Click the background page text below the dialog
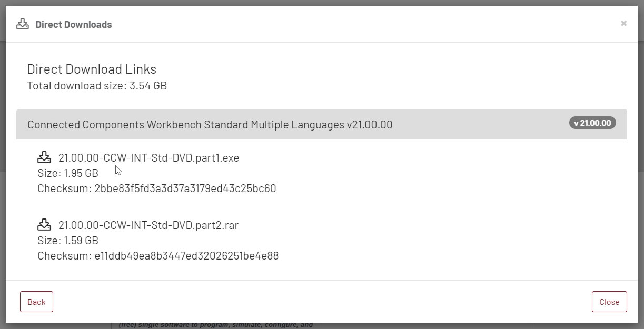Screen dimensions: 644x329 click(x=216, y=325)
